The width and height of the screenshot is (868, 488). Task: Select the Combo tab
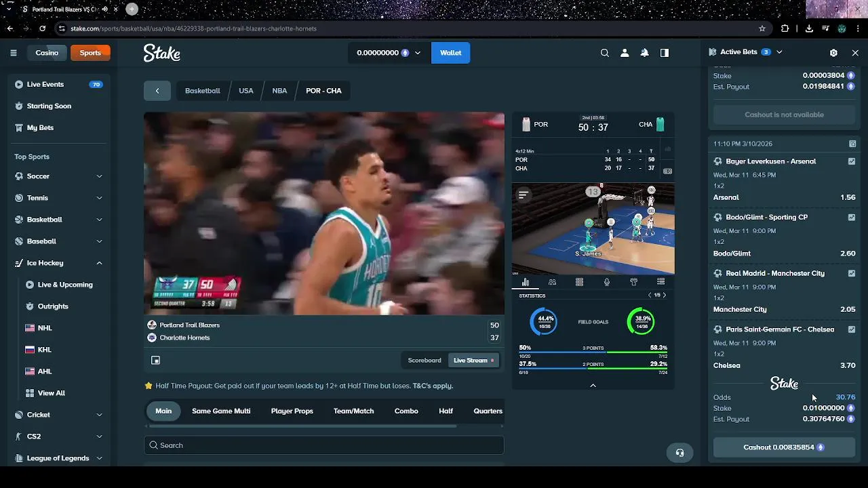(406, 411)
